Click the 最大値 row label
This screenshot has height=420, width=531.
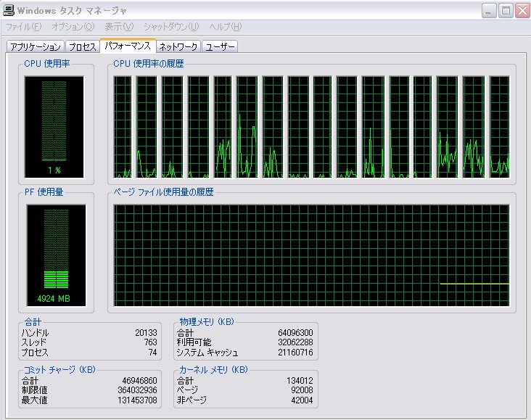click(34, 400)
